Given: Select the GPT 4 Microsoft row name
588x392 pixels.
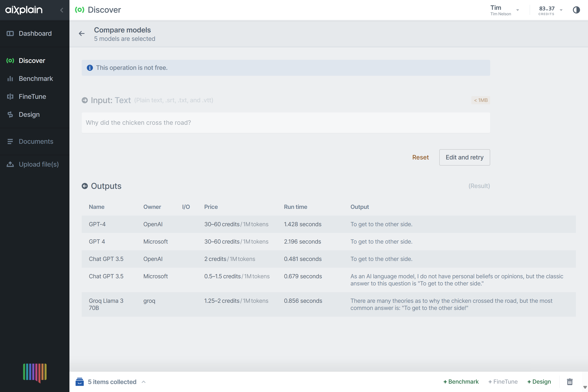Looking at the screenshot, I should (97, 242).
